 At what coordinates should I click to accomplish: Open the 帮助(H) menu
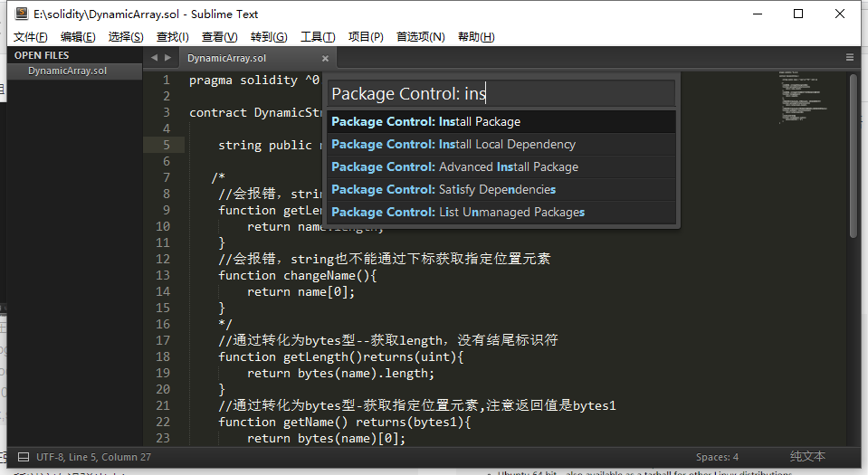tap(476, 36)
